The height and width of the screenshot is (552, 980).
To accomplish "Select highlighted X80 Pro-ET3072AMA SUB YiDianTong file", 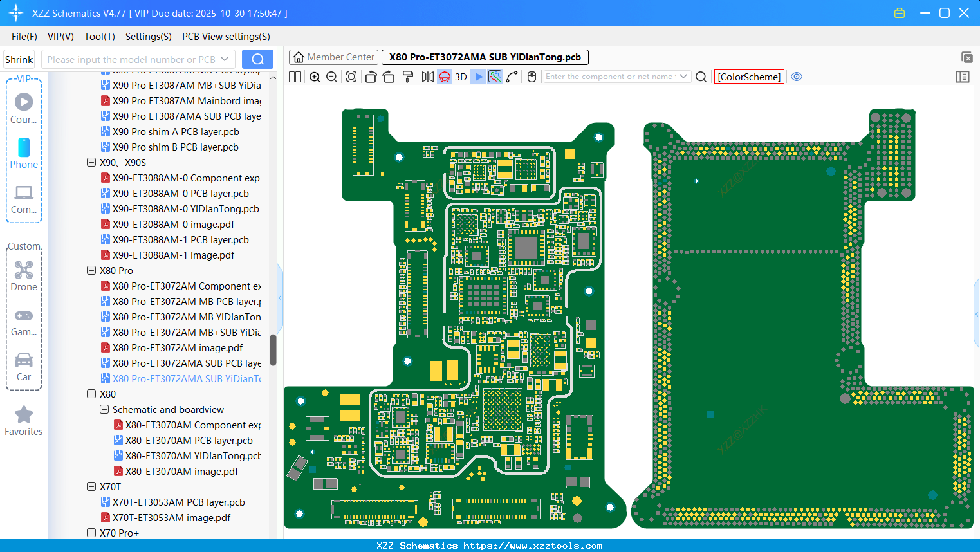I will [181, 379].
